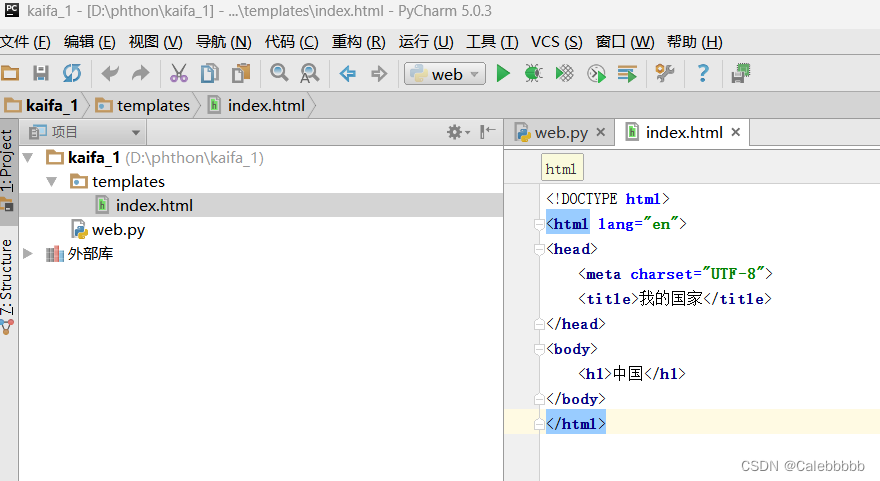
Task: Click index.html breadcrumb in navigation bar
Action: [x=256, y=106]
